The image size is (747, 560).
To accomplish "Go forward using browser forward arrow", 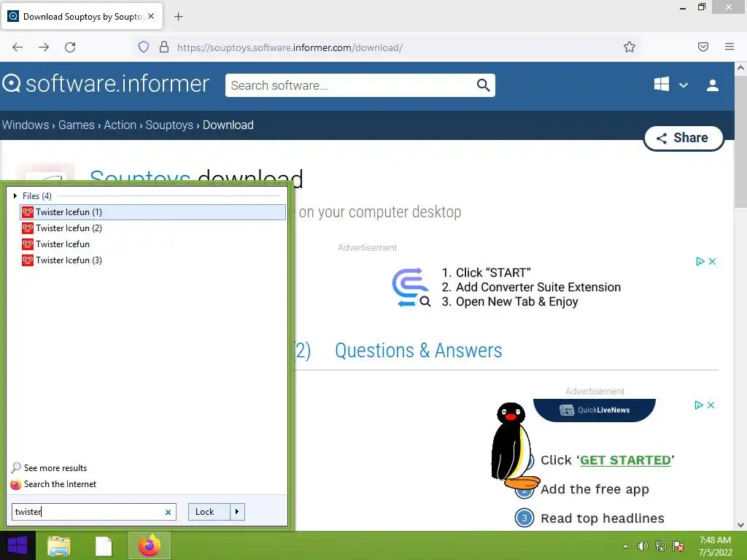I will click(x=44, y=47).
